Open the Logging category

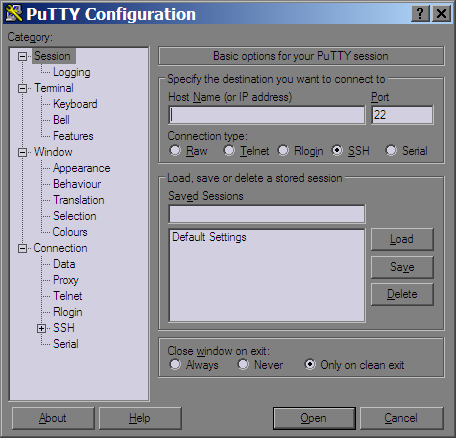point(72,72)
